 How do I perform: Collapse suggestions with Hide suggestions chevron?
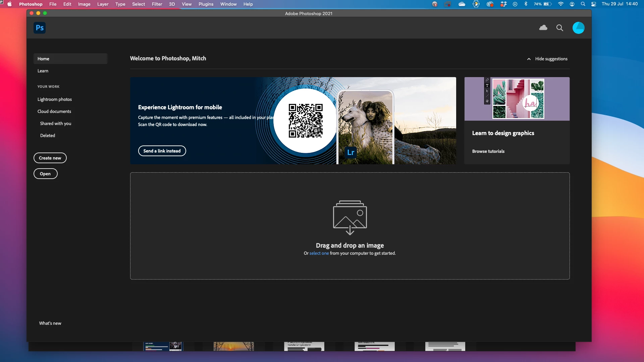[529, 59]
